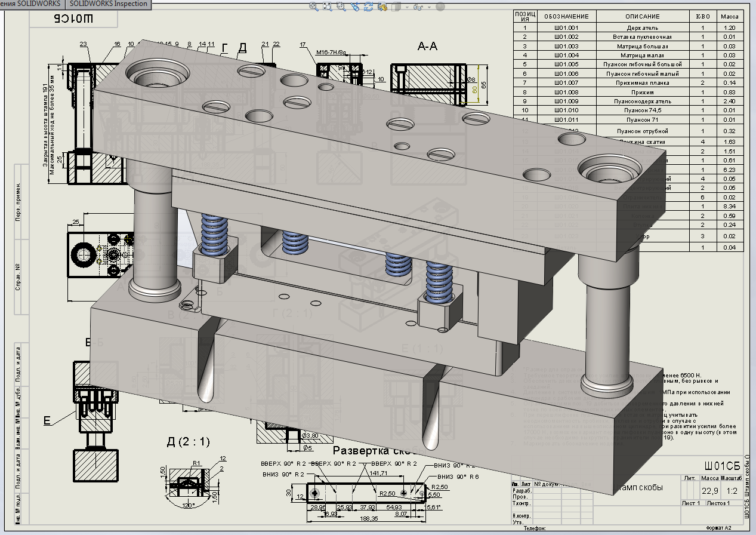756x535 pixels.
Task: Select the 'ОБОЗНАЧЕНИЕ' table header
Action: [x=567, y=16]
